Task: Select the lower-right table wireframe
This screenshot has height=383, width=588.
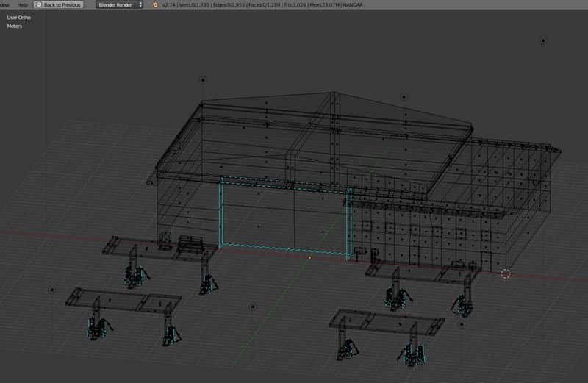Action: click(x=386, y=322)
